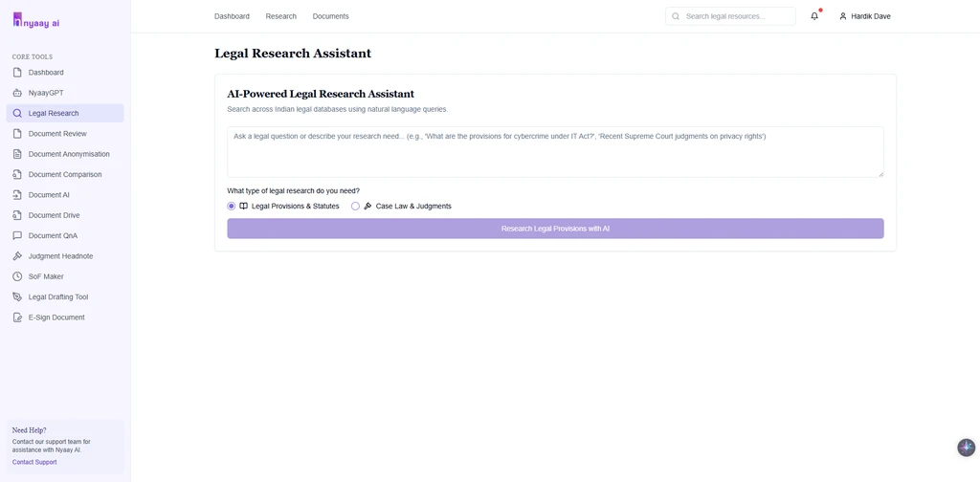980x482 pixels.
Task: Open Document Drive label in sidebar
Action: point(55,215)
